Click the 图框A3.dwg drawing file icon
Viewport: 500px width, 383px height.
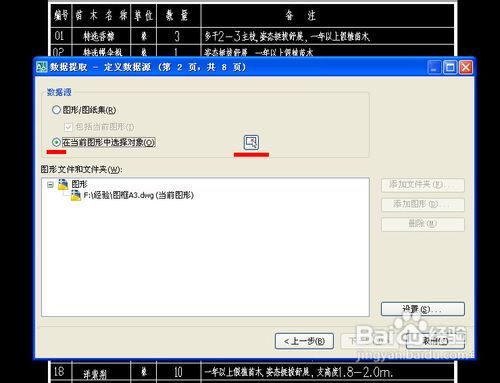coord(76,195)
